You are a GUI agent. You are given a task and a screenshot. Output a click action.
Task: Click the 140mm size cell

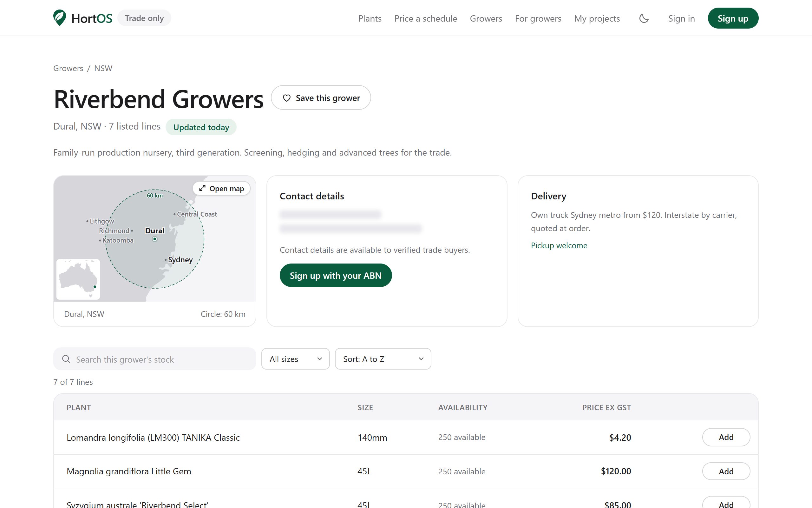pyautogui.click(x=372, y=438)
